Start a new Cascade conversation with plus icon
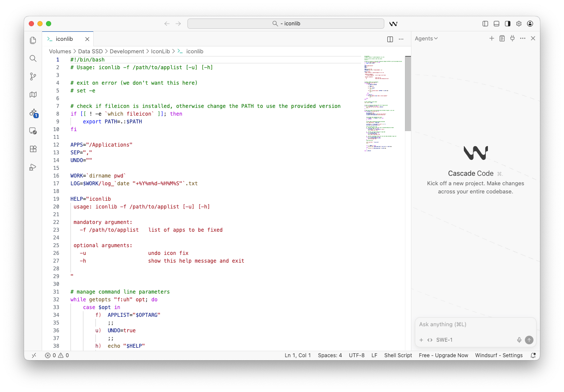The height and width of the screenshot is (392, 564). 492,38
